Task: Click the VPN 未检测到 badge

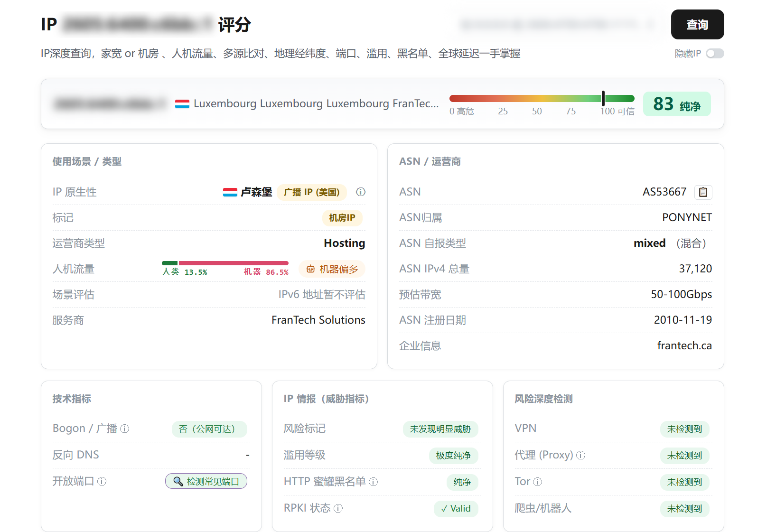Action: coord(684,429)
